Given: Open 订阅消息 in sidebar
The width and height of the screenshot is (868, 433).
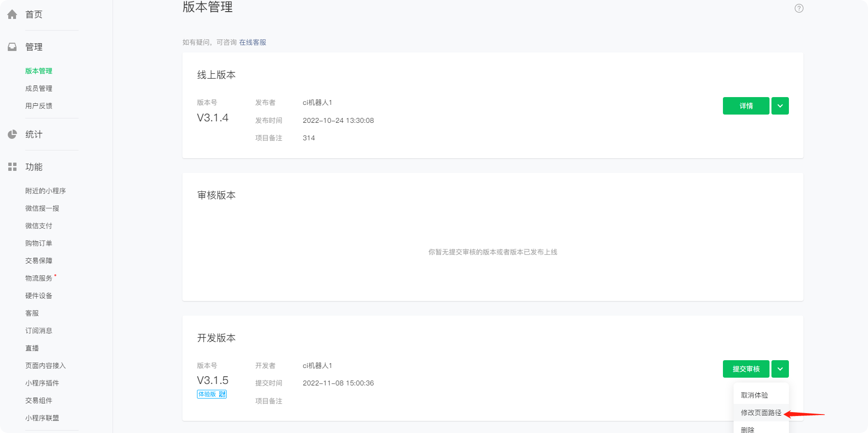Looking at the screenshot, I should pyautogui.click(x=39, y=331).
